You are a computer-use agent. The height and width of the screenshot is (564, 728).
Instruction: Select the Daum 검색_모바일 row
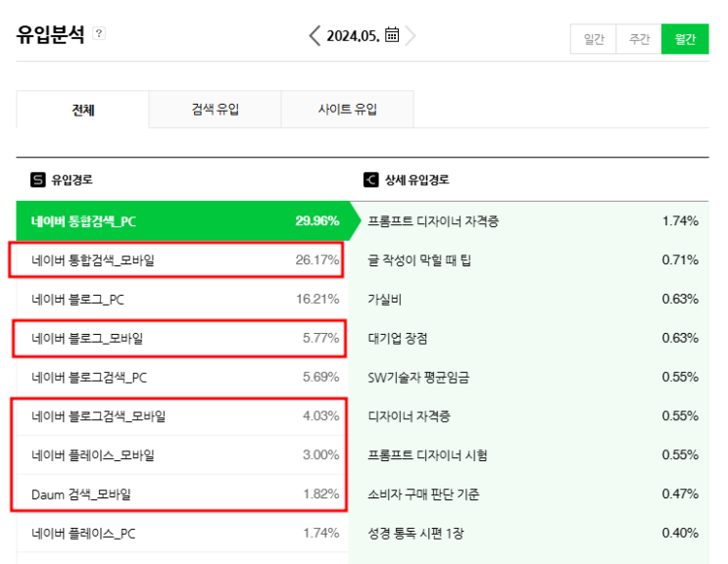click(182, 493)
